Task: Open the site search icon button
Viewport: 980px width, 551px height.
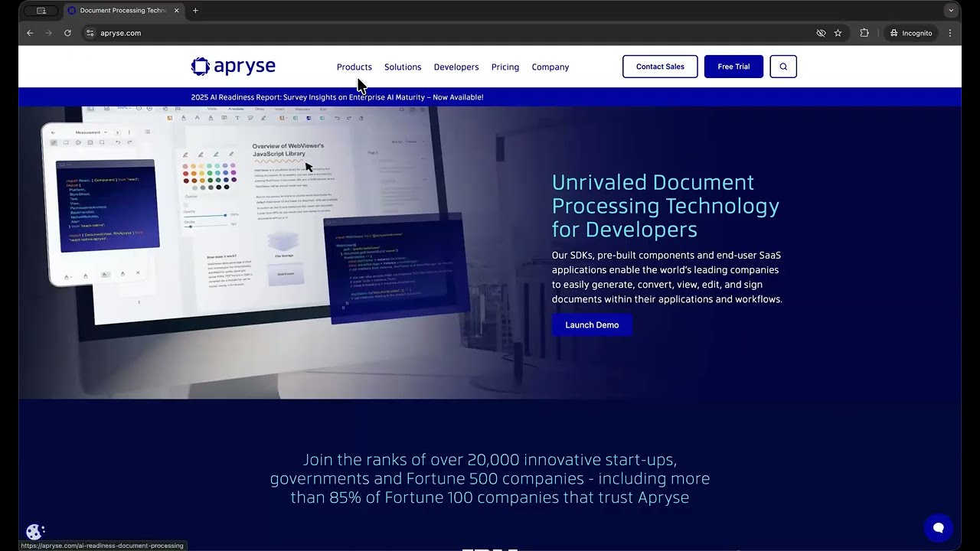Action: pyautogui.click(x=783, y=67)
